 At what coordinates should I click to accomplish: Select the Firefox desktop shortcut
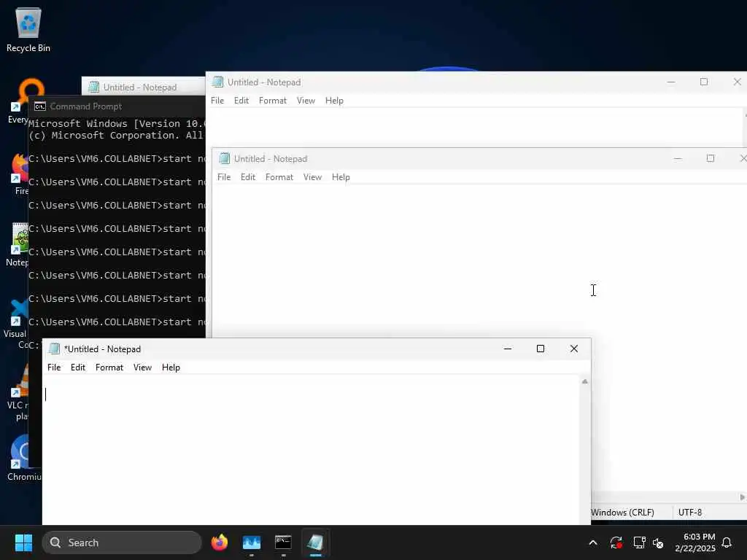coord(19,174)
